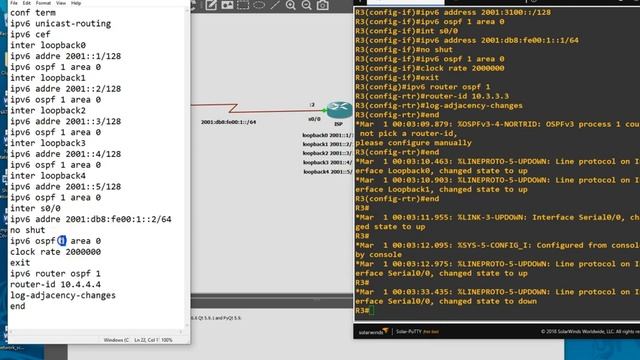Image resolution: width=640 pixels, height=360 pixels.
Task: Click Notepad's vertical scrollbar
Action: (x=187, y=167)
